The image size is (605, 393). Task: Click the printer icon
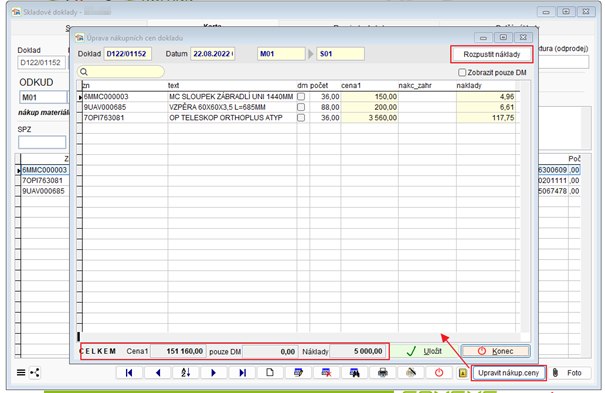tap(383, 373)
